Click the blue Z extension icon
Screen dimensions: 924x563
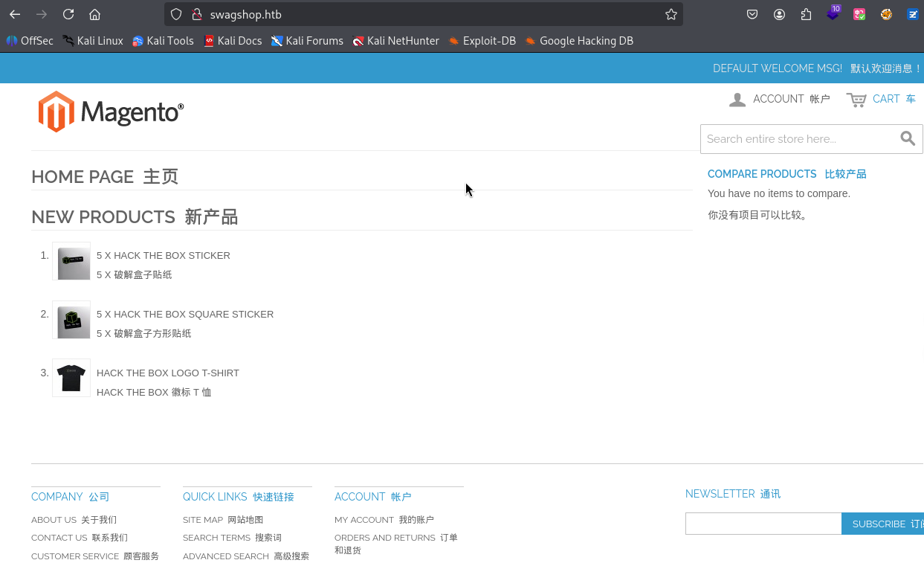click(913, 14)
